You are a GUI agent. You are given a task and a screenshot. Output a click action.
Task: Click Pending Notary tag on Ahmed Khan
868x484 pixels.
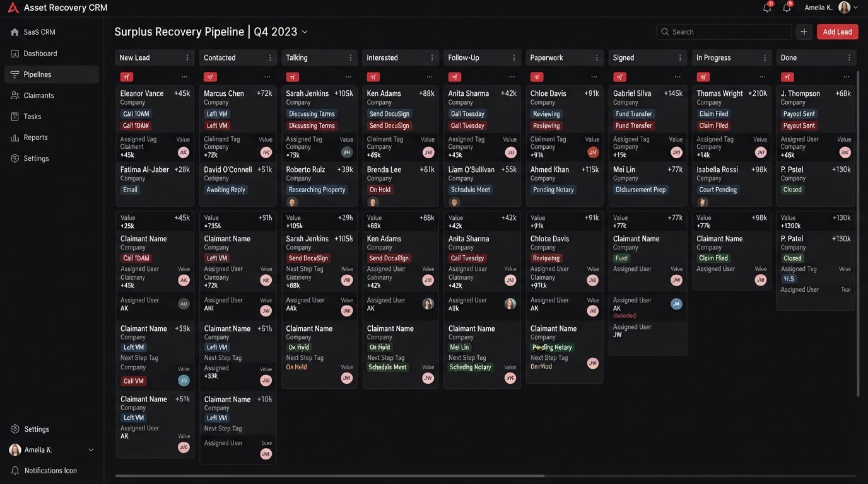click(553, 190)
